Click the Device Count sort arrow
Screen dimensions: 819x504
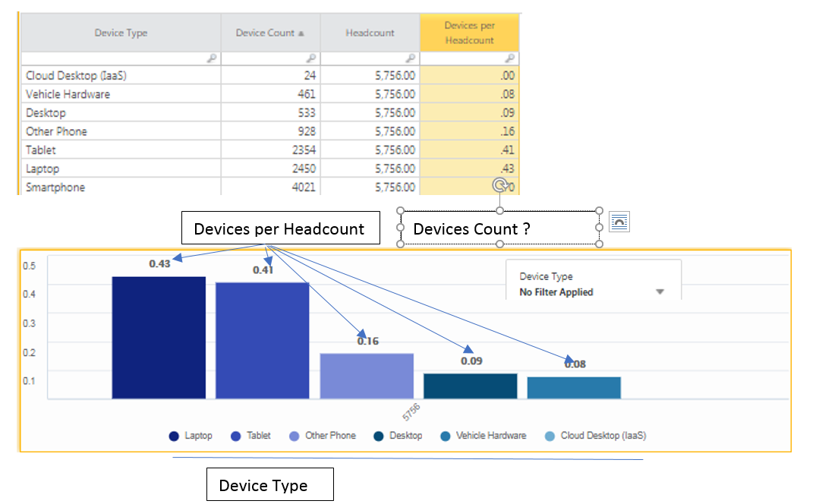click(x=301, y=33)
